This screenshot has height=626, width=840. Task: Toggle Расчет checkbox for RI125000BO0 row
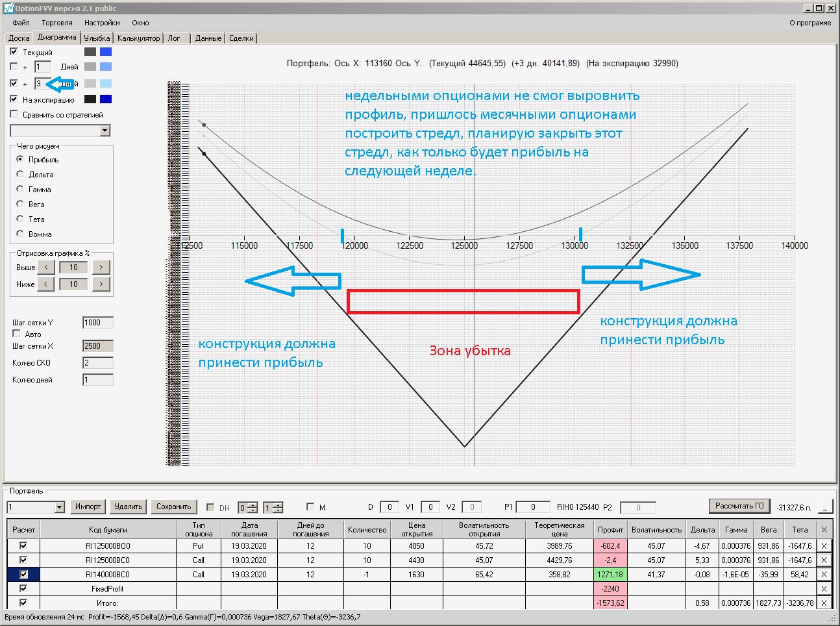click(x=23, y=545)
